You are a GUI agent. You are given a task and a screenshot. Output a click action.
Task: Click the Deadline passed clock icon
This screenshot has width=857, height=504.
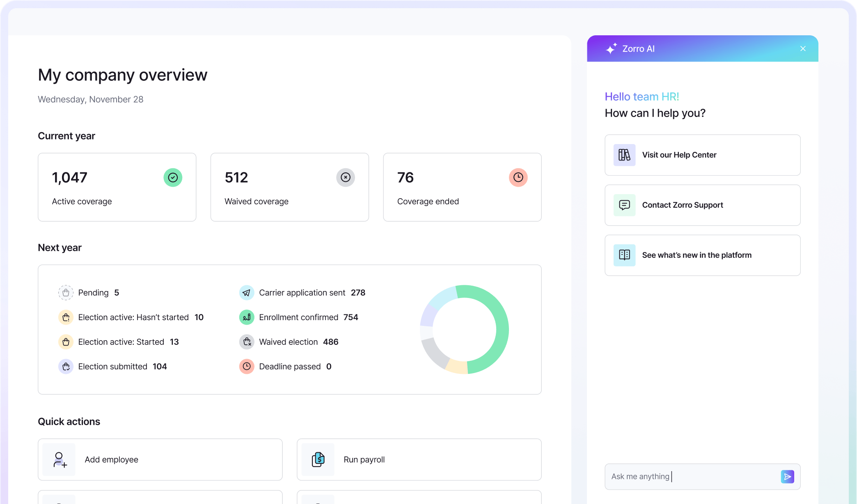[247, 367]
